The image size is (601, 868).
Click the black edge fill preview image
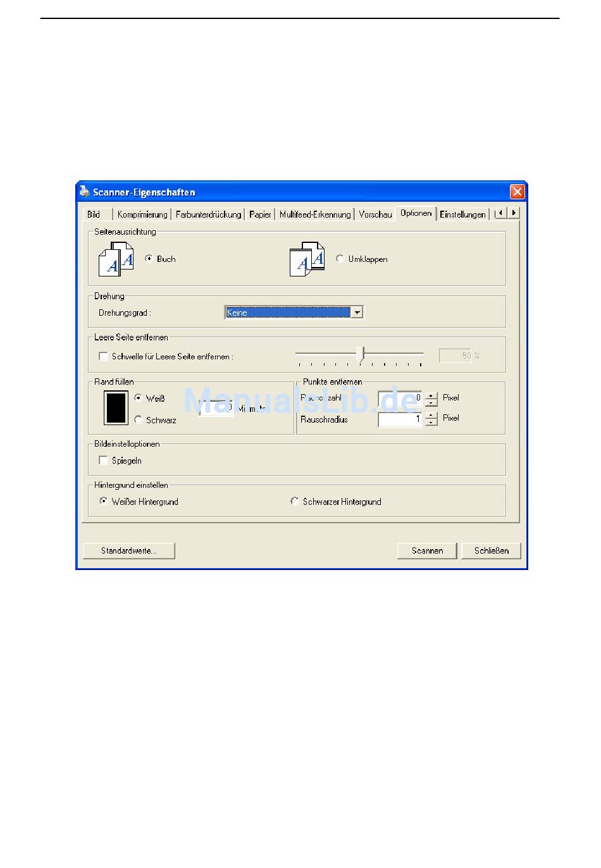pos(116,408)
